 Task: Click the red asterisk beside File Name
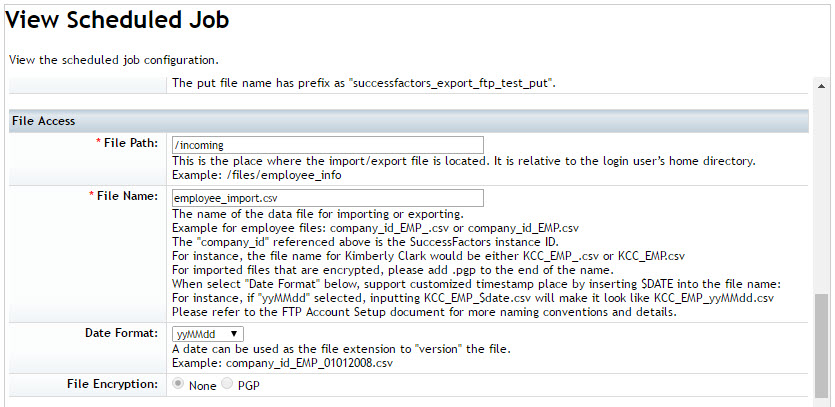pos(91,194)
